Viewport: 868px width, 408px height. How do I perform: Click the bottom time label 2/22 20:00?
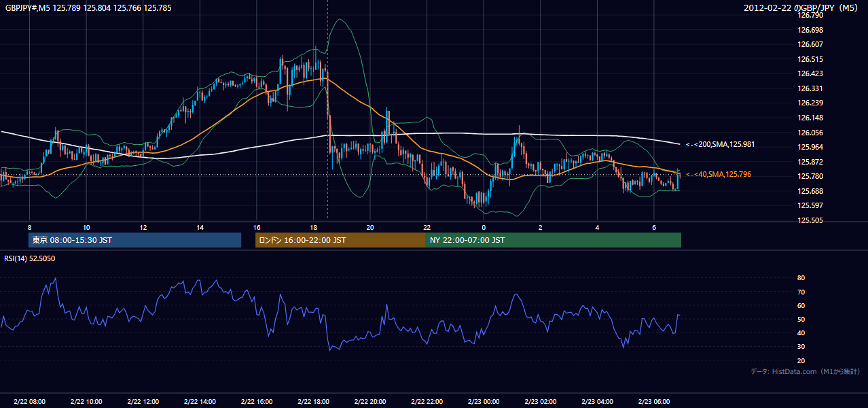[x=370, y=402]
